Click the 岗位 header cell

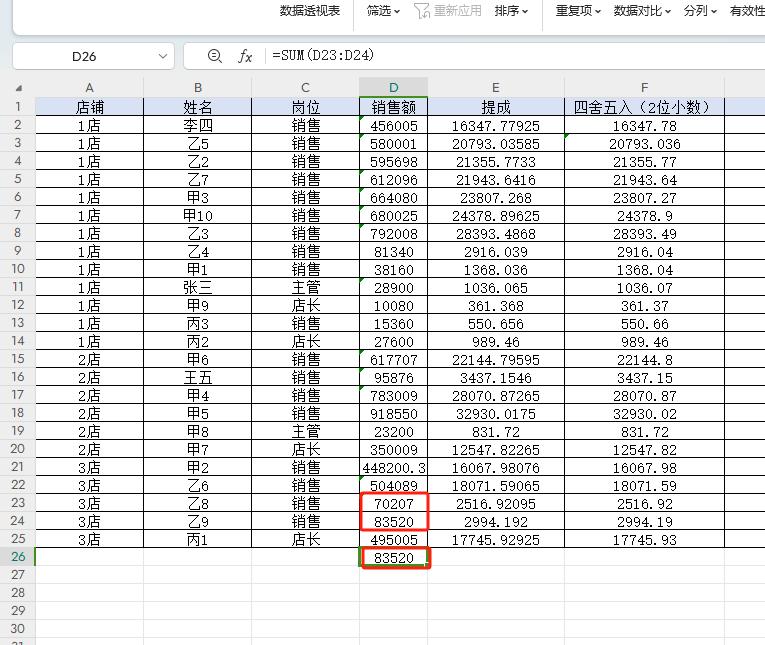coord(305,107)
